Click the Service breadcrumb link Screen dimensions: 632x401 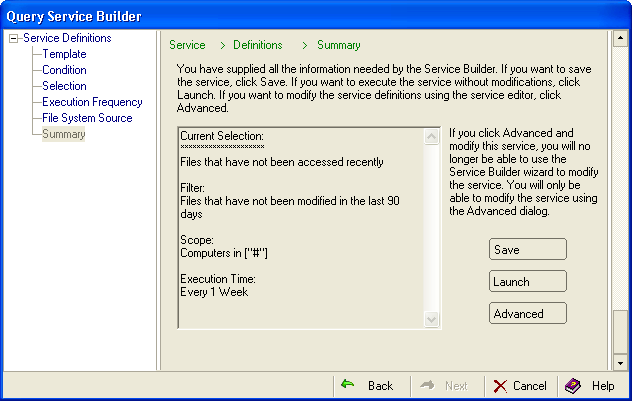(x=187, y=45)
